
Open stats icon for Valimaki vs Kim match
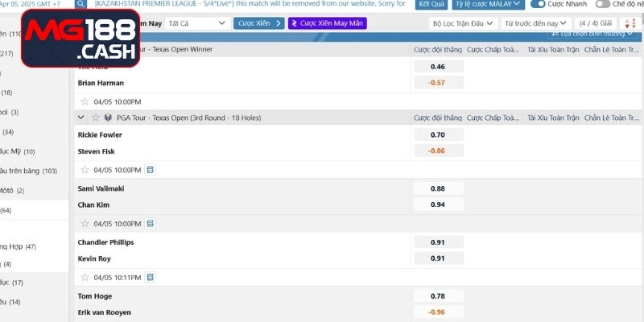pyautogui.click(x=150, y=223)
